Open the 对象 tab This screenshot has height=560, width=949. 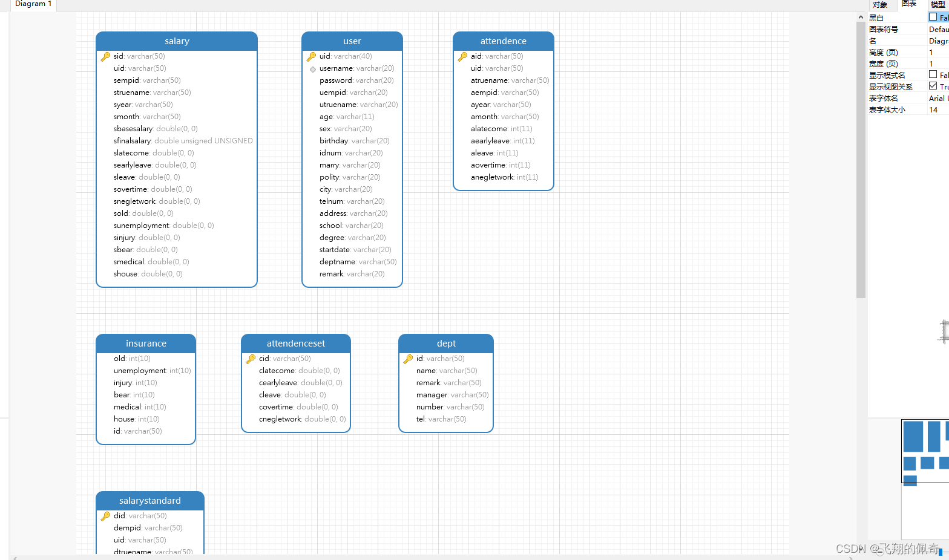880,4
